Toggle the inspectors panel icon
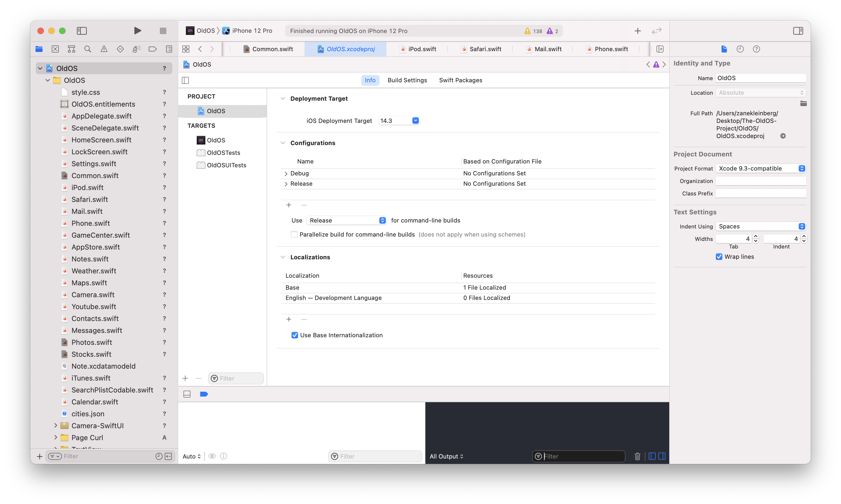This screenshot has height=504, width=841. pyautogui.click(x=798, y=31)
